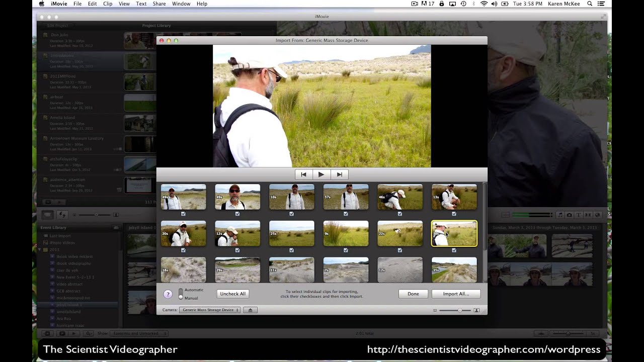
Task: Toggle the Automatic/Manual import mode switch
Action: (181, 294)
